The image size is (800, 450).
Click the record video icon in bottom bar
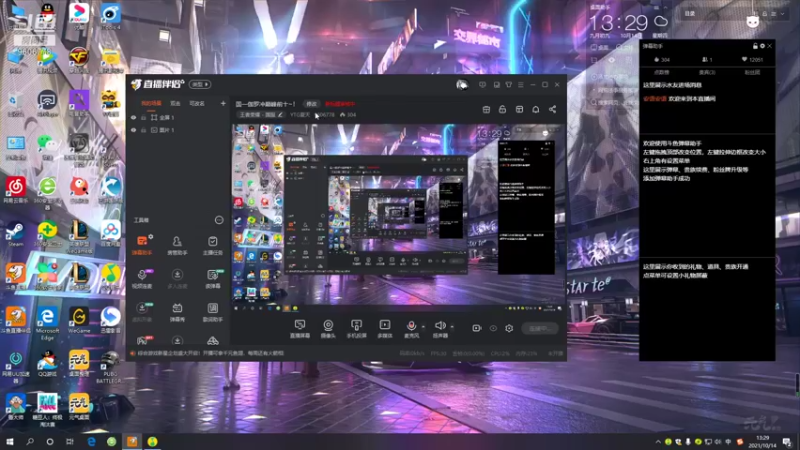point(477,328)
